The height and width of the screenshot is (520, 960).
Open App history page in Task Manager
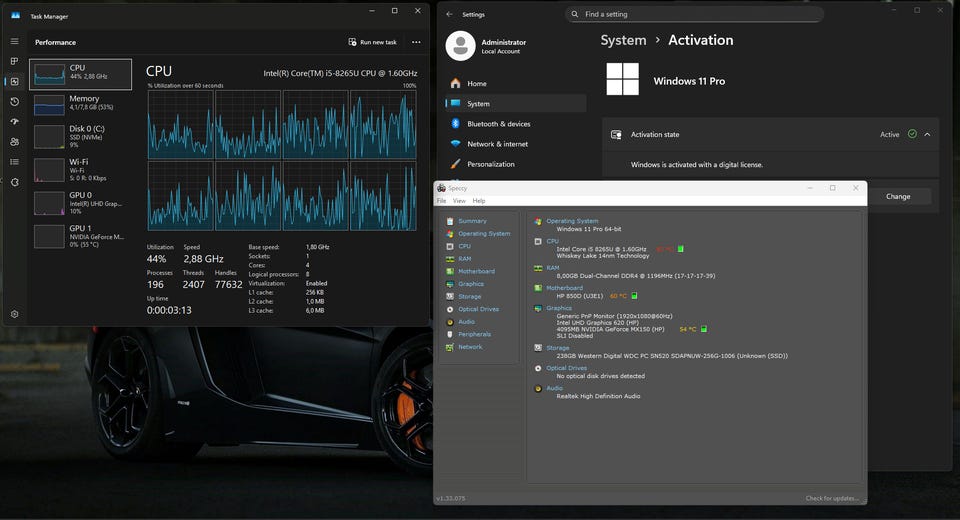tap(15, 101)
